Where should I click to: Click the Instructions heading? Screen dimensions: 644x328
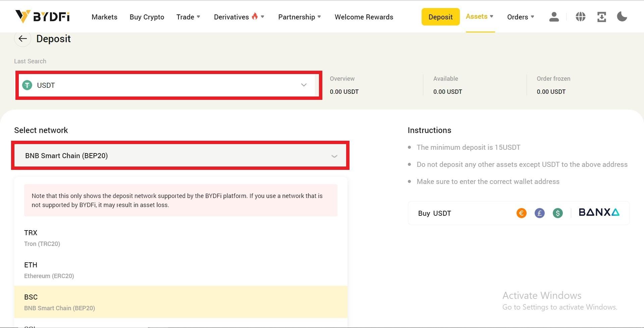[429, 130]
